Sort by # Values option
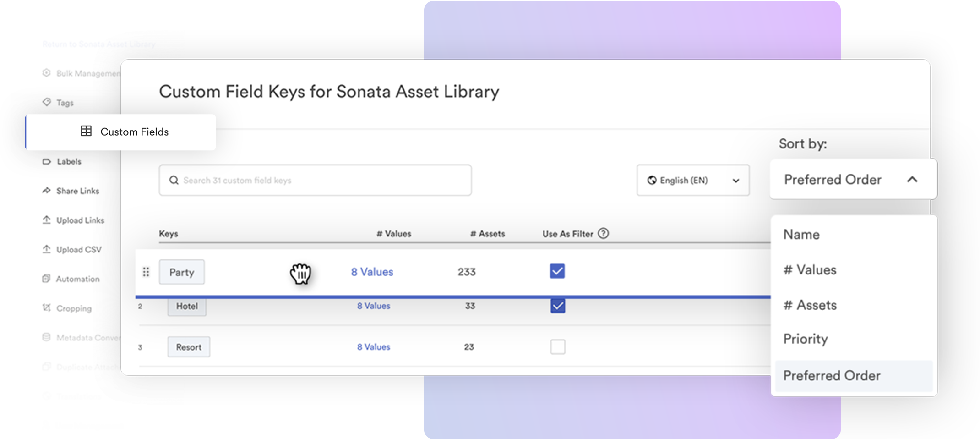 pos(810,269)
